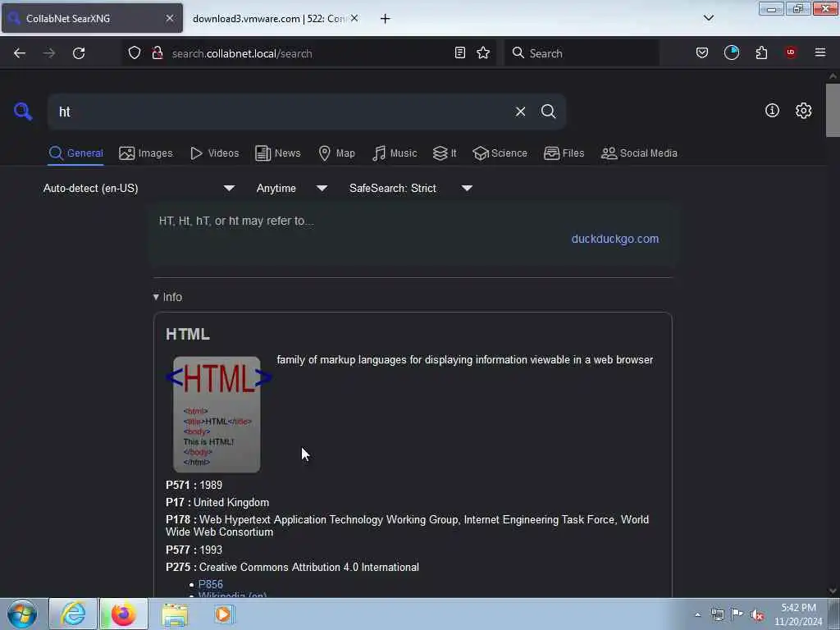Launch Internet Explorer from taskbar
Screen dimensions: 840x630
point(73,614)
